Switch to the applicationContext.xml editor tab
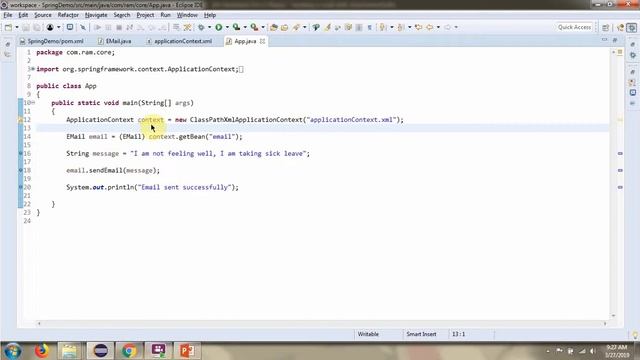This screenshot has height=360, width=640. (180, 41)
